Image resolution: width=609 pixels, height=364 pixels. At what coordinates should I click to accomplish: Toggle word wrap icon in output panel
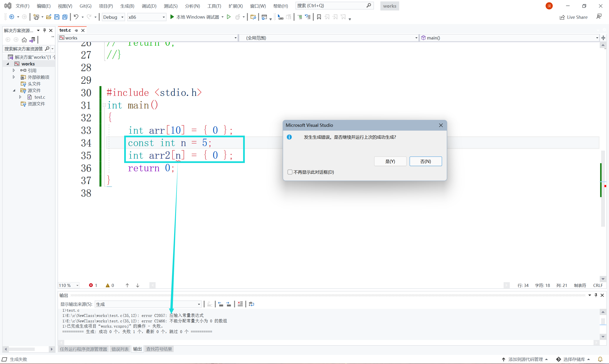[251, 304]
